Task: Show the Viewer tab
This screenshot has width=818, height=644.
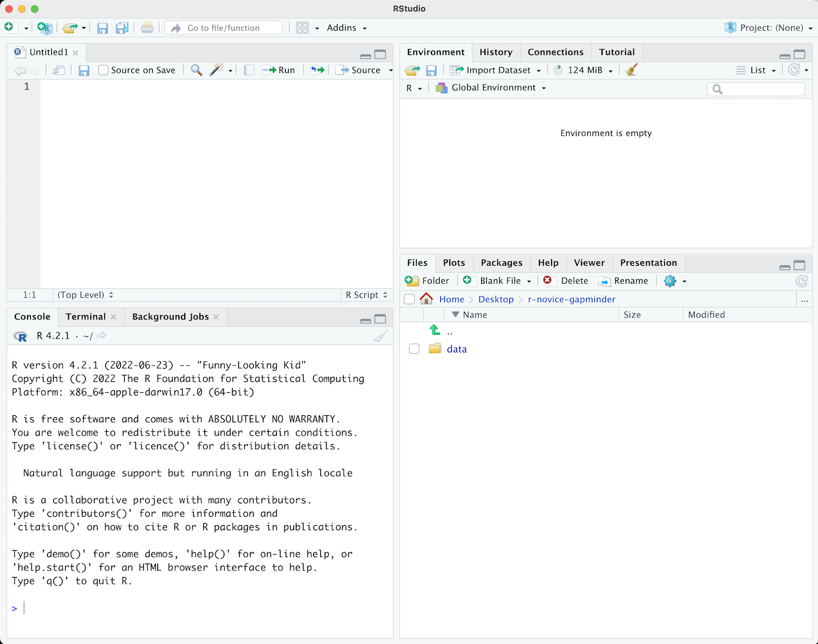Action: [x=589, y=263]
